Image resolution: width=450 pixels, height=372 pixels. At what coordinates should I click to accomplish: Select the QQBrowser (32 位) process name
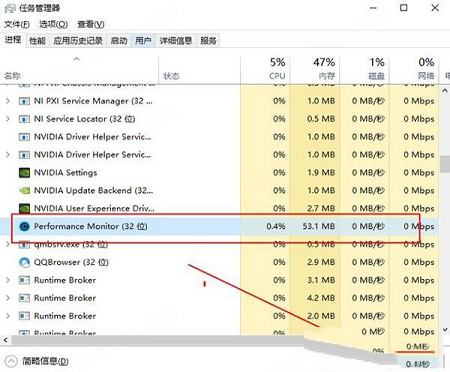71,263
